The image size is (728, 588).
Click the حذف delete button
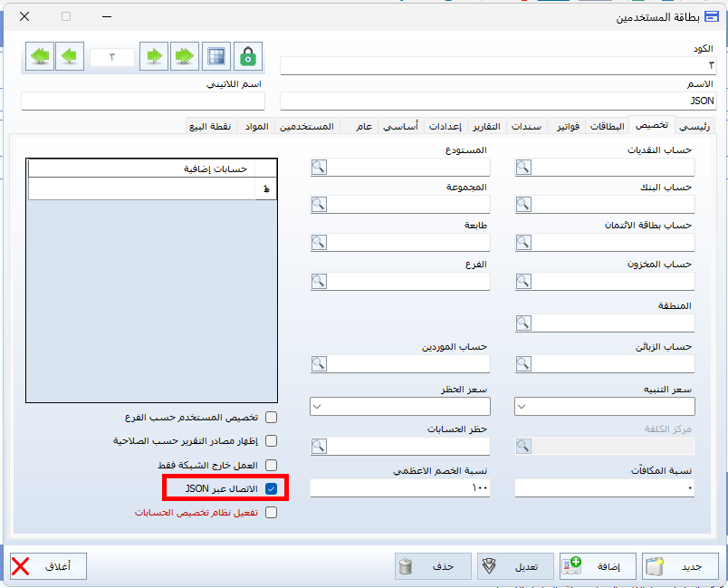433,566
